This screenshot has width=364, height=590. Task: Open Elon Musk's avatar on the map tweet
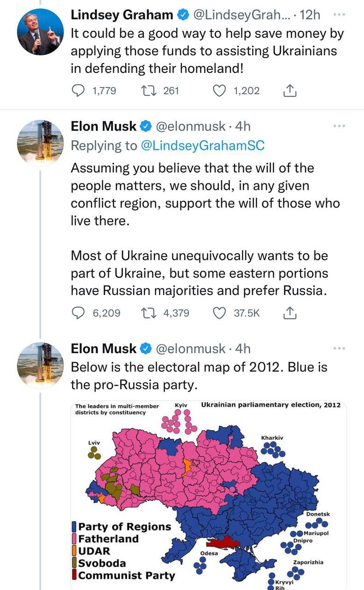click(40, 366)
